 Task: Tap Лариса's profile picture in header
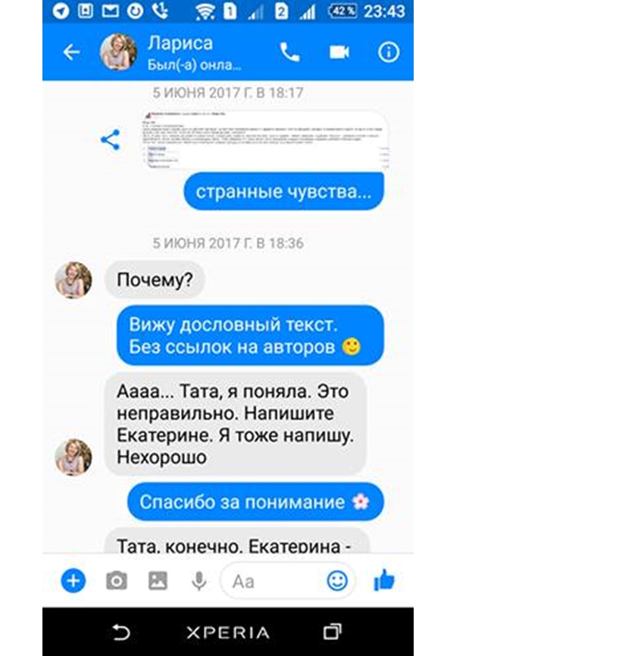(x=118, y=52)
